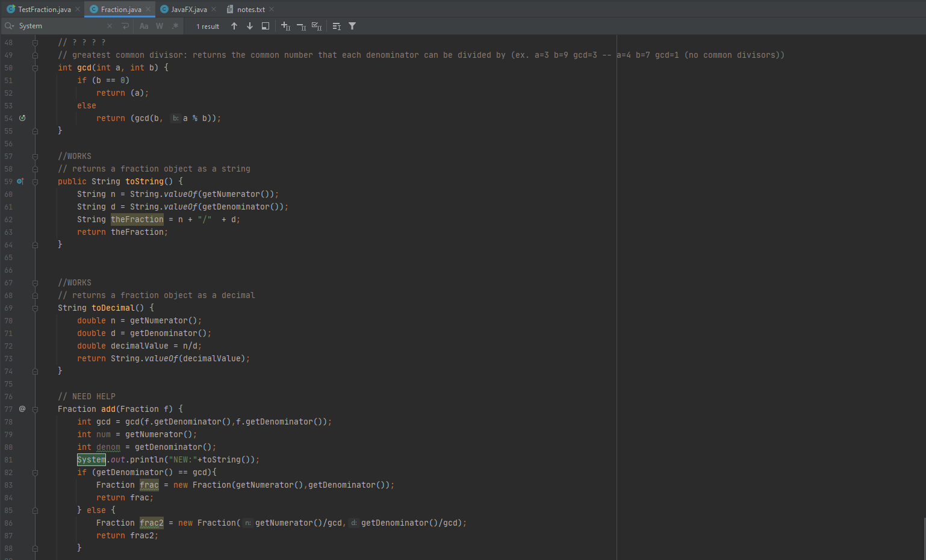Collapse the toString method fold on line 59

point(35,181)
